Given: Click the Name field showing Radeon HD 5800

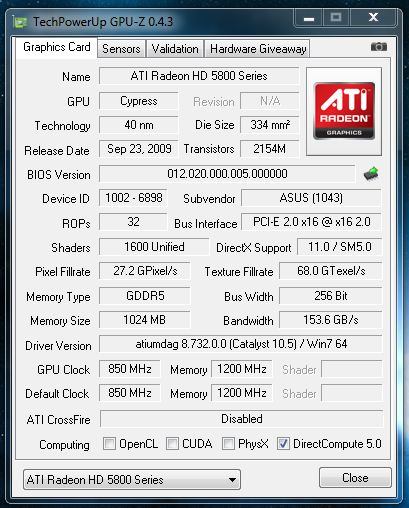Looking at the screenshot, I should pos(199,76).
